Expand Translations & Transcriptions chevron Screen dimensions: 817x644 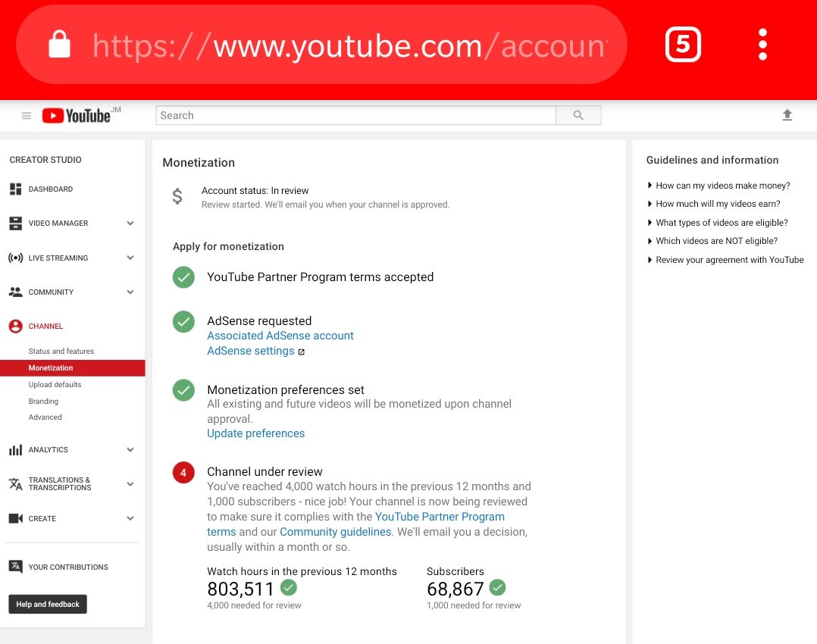pos(130,484)
